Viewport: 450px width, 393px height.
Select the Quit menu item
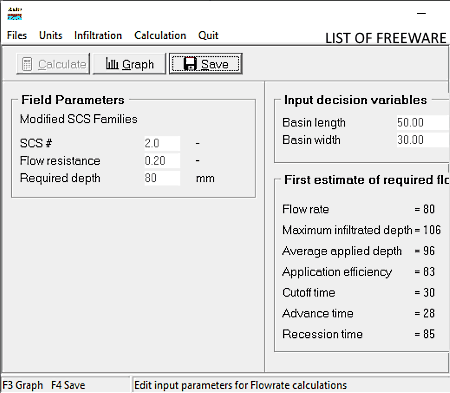tap(208, 35)
